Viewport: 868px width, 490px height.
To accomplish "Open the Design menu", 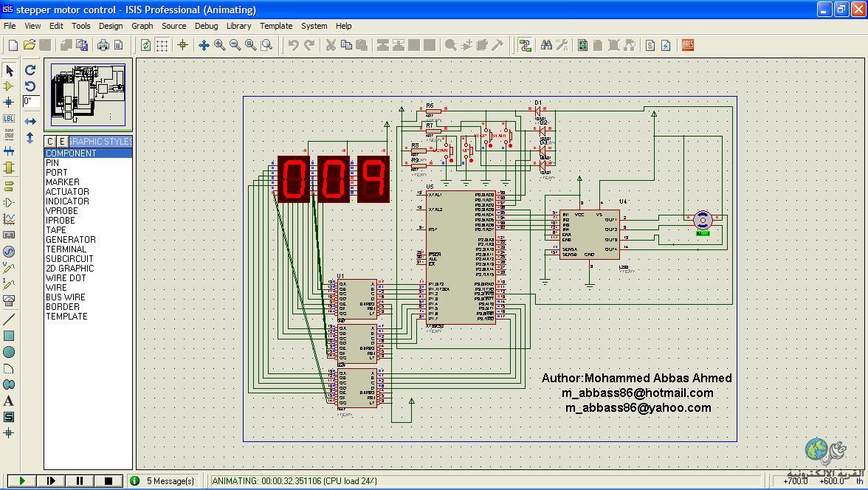I will pos(111,26).
